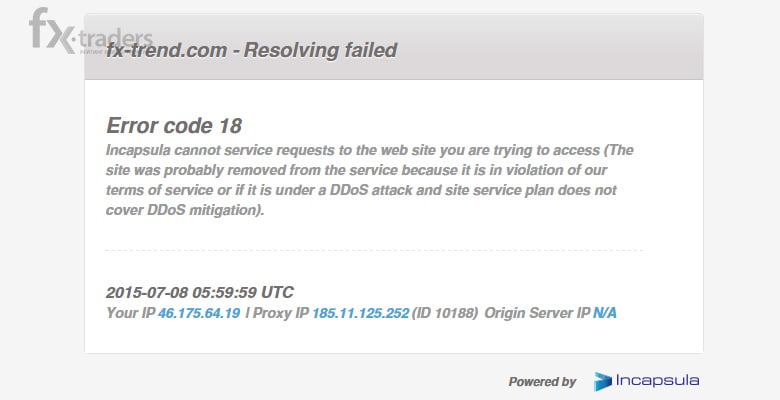This screenshot has width=780, height=400.
Task: Click the 'Powered by' text
Action: pyautogui.click(x=542, y=382)
